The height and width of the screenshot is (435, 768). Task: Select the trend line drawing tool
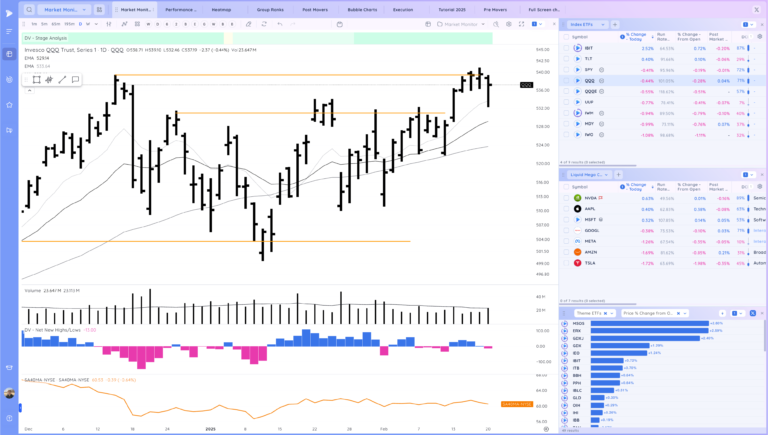click(x=62, y=79)
